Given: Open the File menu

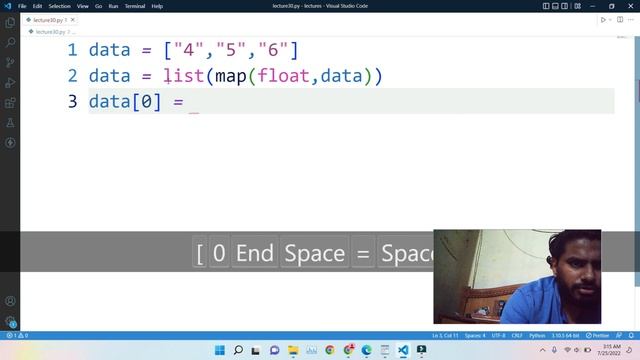Looking at the screenshot, I should 22,6.
